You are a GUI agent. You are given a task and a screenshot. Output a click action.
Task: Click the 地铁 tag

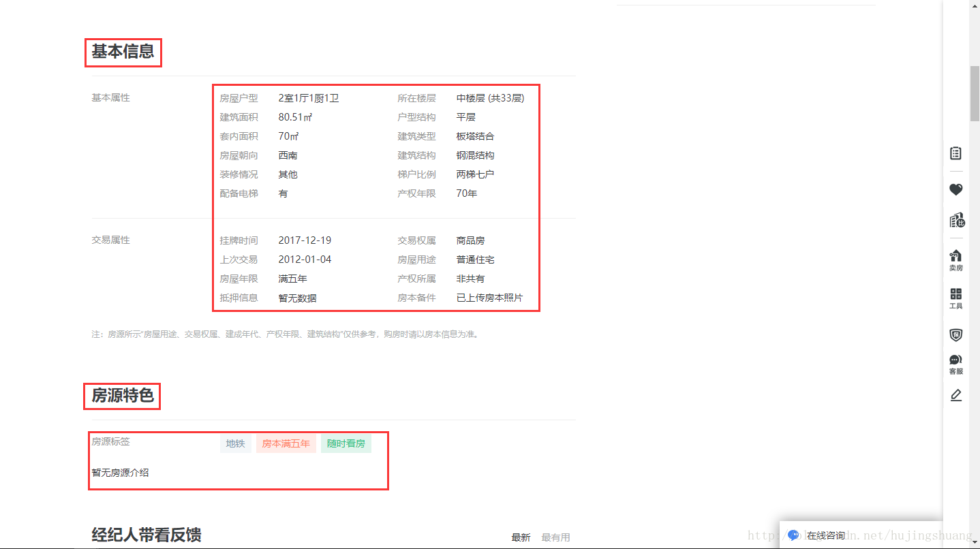[236, 443]
